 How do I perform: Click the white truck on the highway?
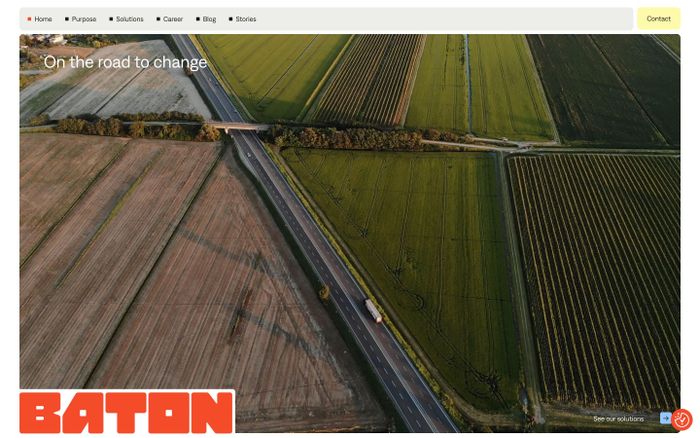pos(373,311)
